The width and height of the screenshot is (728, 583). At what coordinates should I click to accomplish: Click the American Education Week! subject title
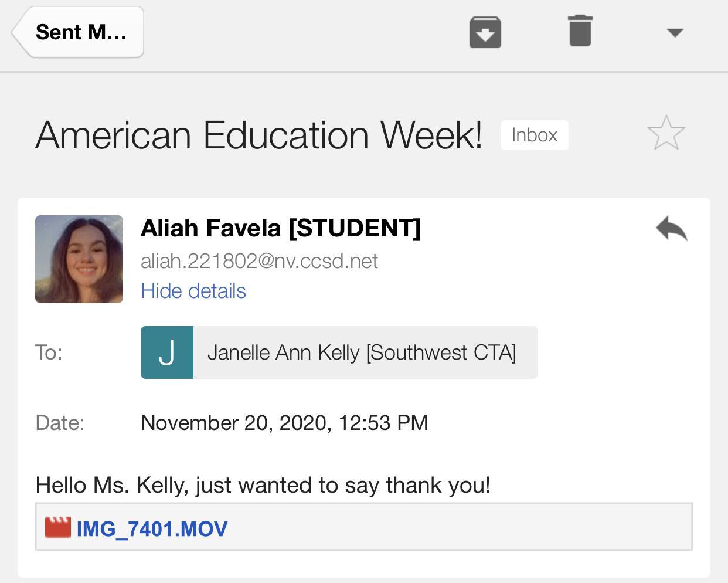258,135
